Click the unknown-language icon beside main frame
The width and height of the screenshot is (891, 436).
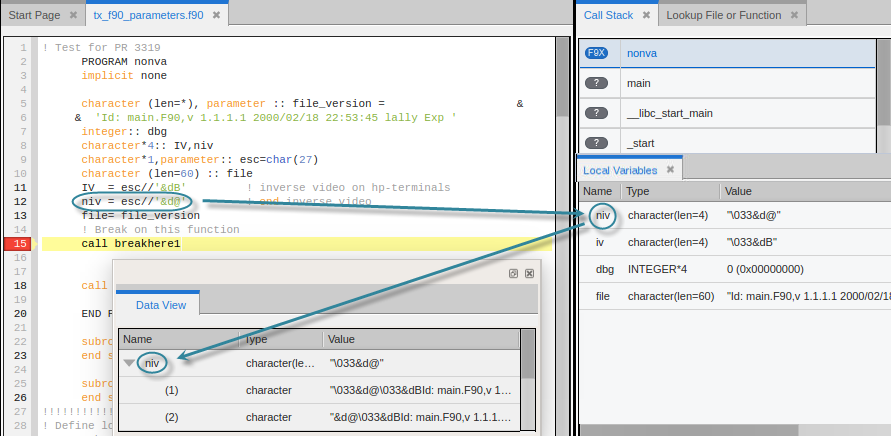pyautogui.click(x=597, y=84)
